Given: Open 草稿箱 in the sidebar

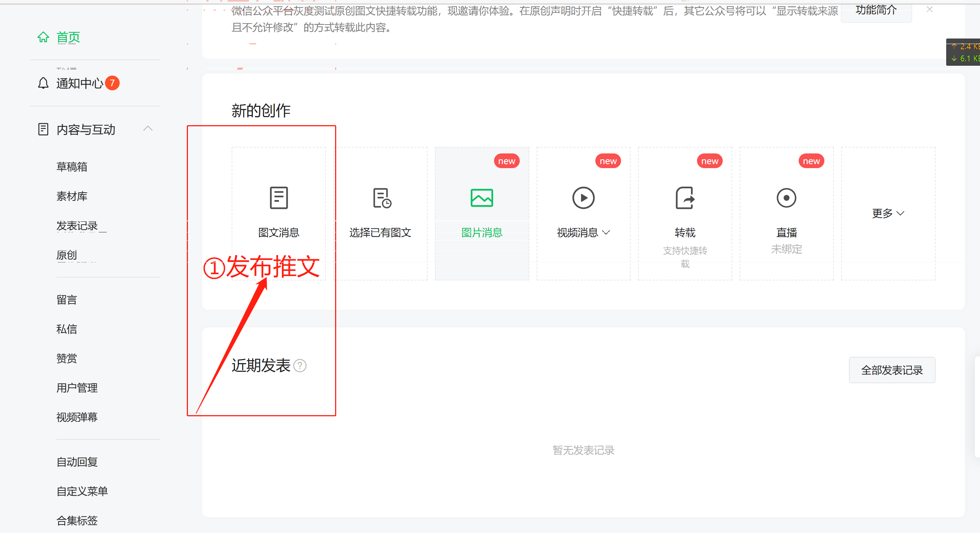Looking at the screenshot, I should 72,167.
